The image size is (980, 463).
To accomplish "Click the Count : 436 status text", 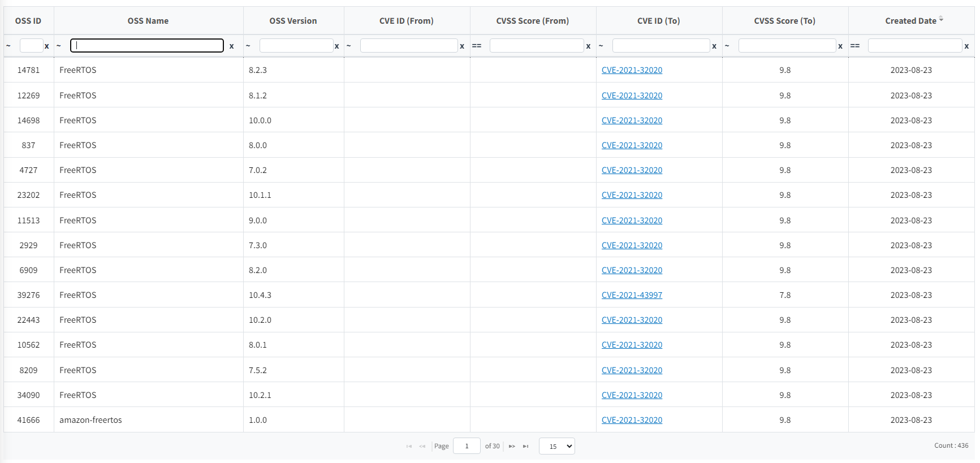I will [951, 445].
